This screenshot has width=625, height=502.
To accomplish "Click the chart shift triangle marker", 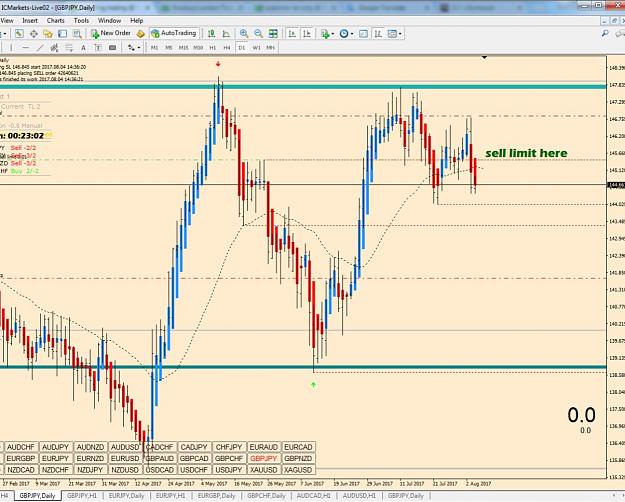I will [x=484, y=57].
